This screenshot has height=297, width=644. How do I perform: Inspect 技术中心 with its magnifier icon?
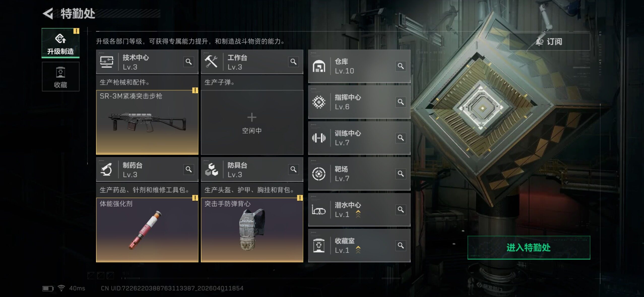pyautogui.click(x=189, y=62)
